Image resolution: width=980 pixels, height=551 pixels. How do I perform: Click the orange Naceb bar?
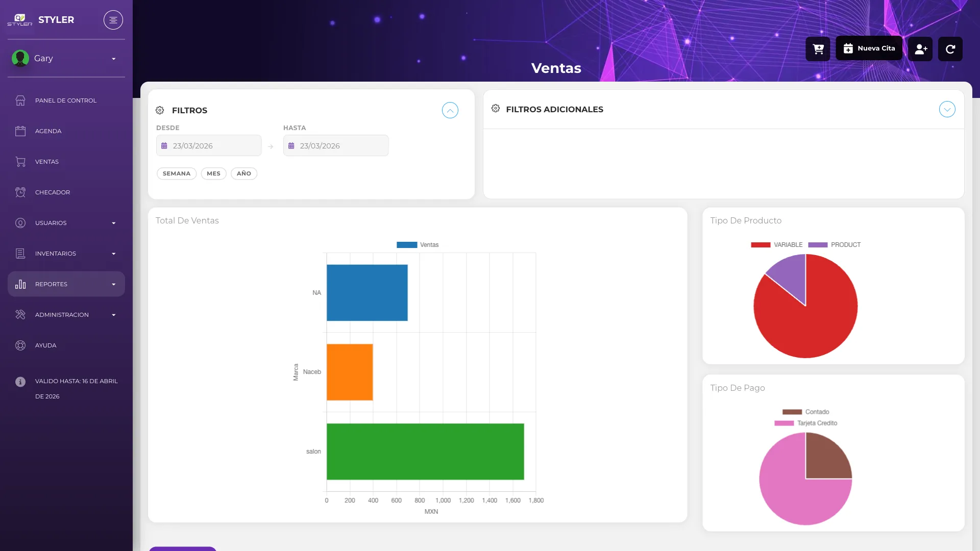coord(350,372)
